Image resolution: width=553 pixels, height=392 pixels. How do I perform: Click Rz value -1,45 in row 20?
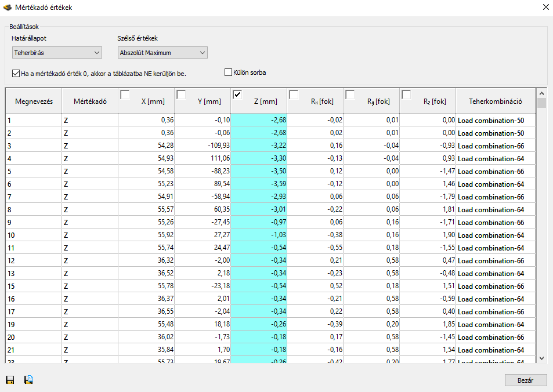(x=428, y=337)
